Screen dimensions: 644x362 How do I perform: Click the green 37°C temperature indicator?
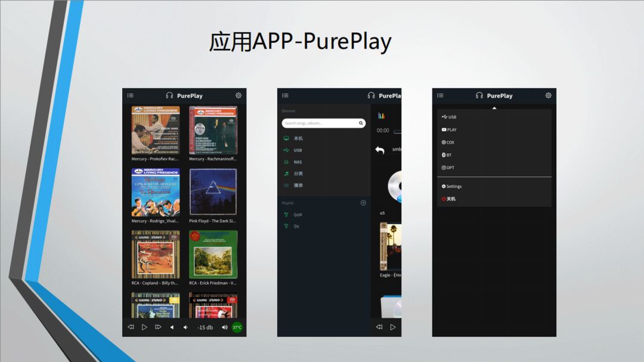tap(236, 327)
